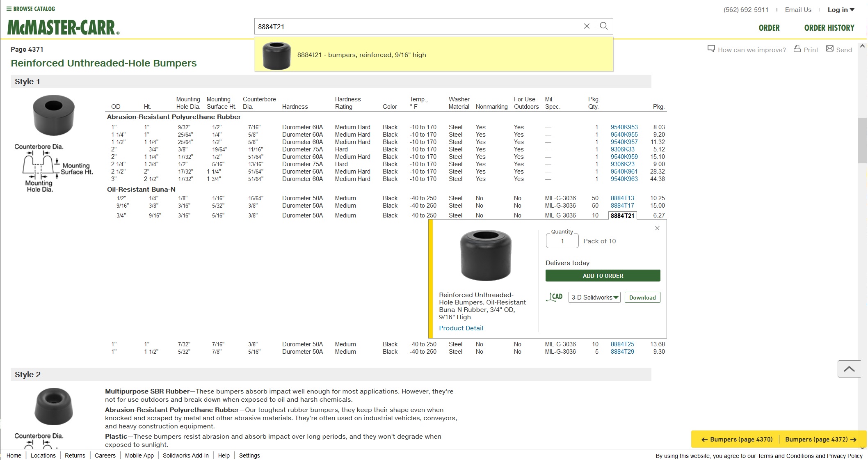Open the Product Detail link
Screen dimensions: 868x460
[x=461, y=328]
